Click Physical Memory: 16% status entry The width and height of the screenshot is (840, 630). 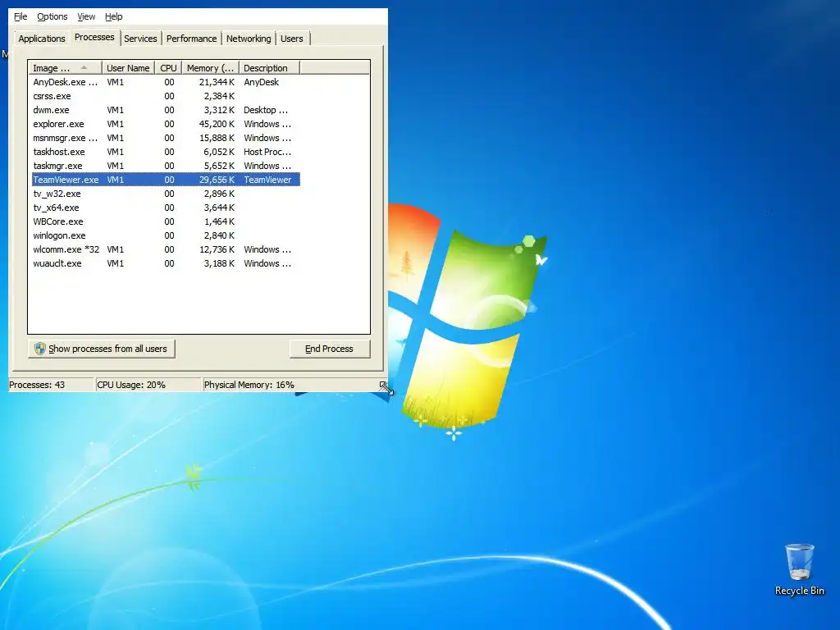249,385
